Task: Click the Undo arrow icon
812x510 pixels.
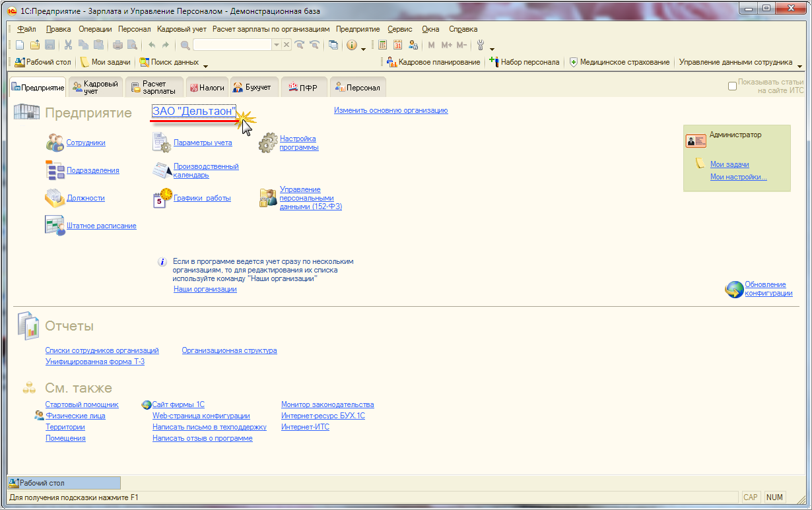Action: tap(152, 45)
